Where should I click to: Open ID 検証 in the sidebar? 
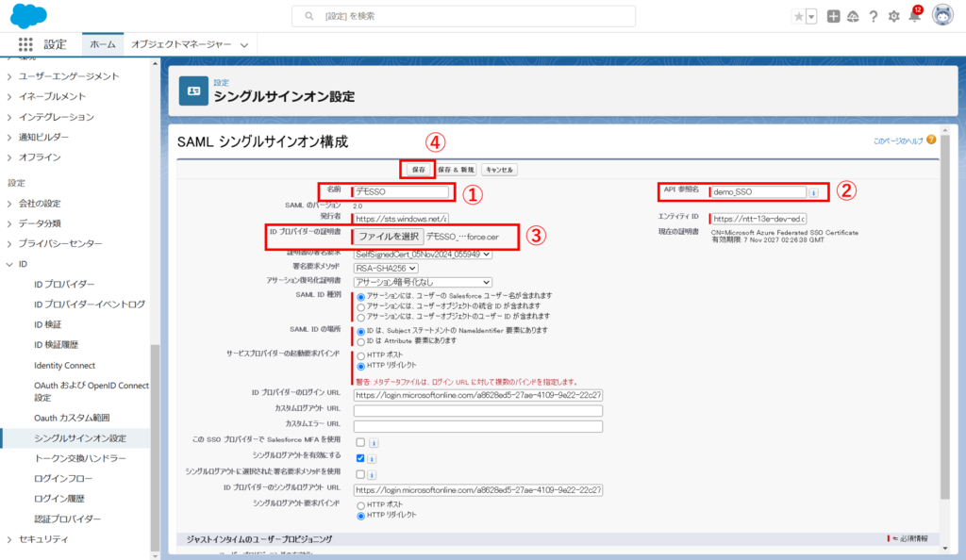click(x=47, y=325)
